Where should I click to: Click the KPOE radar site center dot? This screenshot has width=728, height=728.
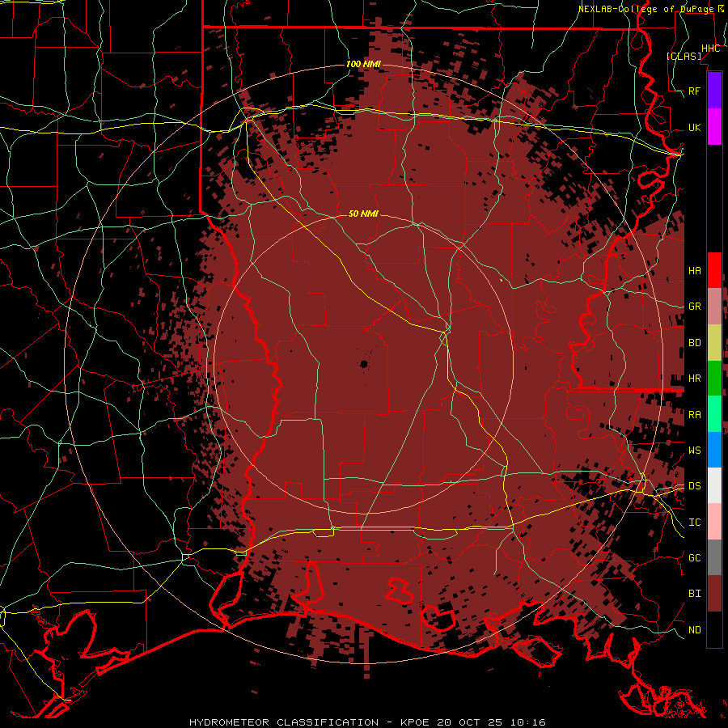(363, 365)
